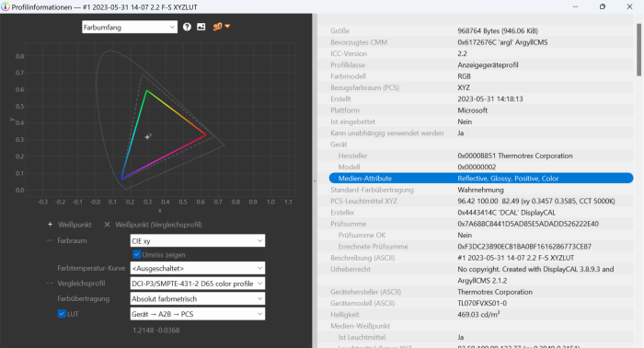This screenshot has width=644, height=348.
Task: Select the Gerätehersteller (ASCII) row
Action: click(x=481, y=292)
